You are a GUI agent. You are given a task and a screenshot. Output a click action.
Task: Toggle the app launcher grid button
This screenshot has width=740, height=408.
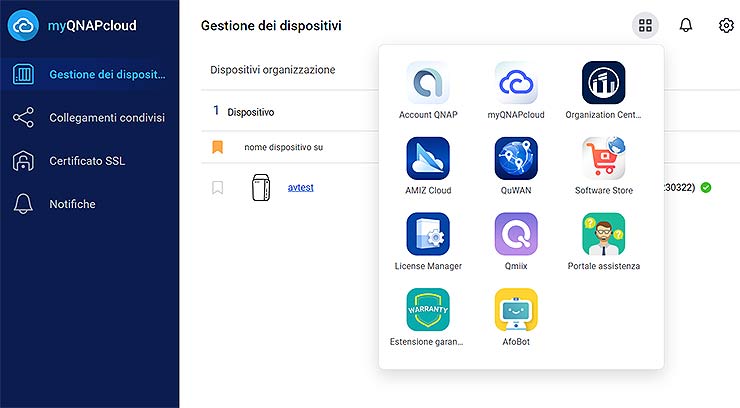click(645, 25)
